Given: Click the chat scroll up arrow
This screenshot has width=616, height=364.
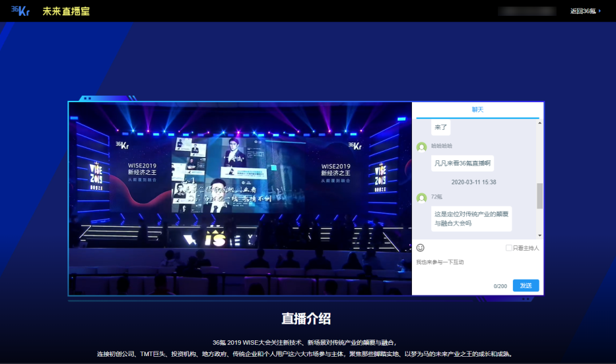Looking at the screenshot, I should pyautogui.click(x=540, y=123).
